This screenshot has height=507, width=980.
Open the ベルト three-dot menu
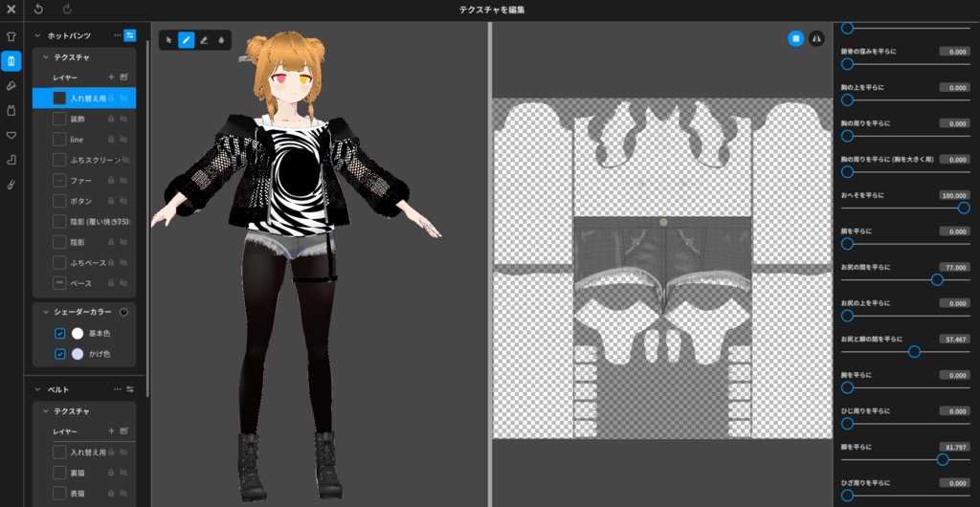(118, 389)
